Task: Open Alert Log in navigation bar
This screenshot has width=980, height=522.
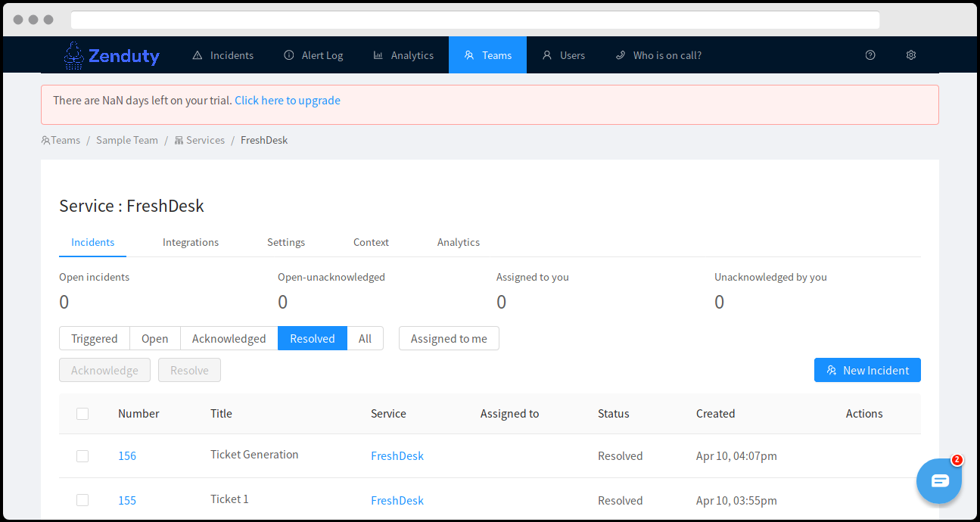Action: [x=313, y=55]
